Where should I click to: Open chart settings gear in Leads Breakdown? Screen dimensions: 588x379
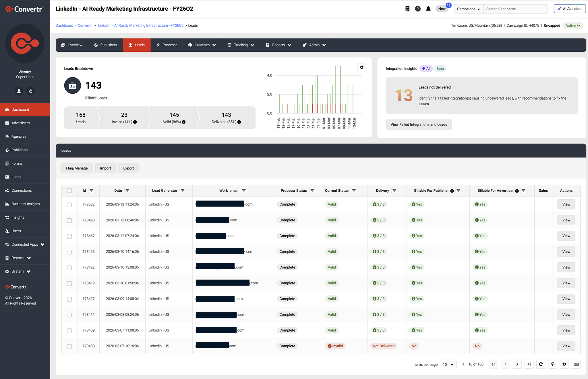pyautogui.click(x=362, y=68)
